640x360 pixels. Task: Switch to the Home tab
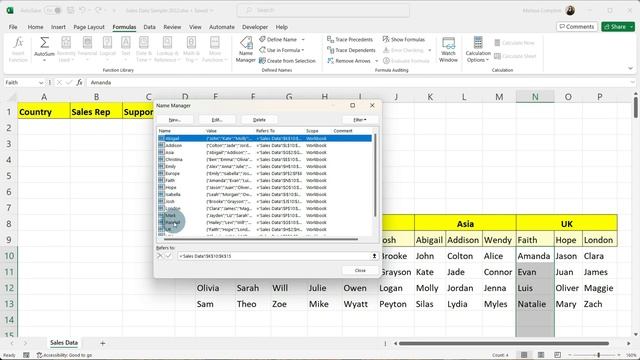[36, 27]
